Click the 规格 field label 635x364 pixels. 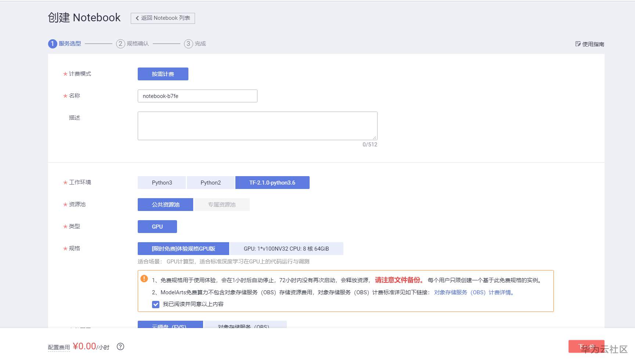point(75,248)
